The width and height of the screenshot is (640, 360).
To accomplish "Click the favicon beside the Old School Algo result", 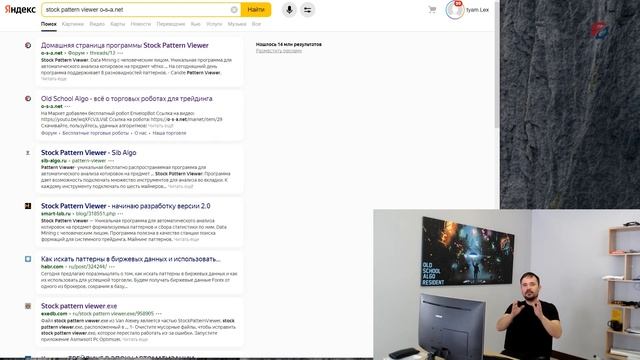I will (28, 98).
